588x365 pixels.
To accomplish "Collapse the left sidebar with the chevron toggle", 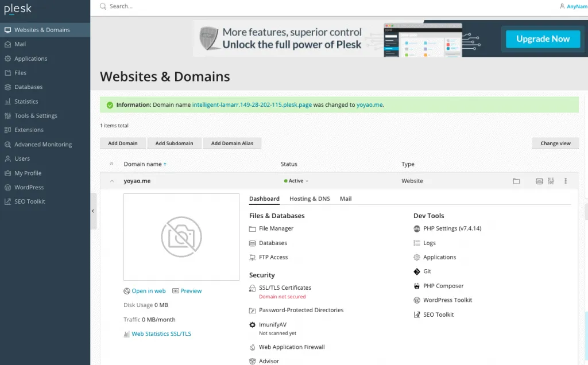I will (93, 211).
